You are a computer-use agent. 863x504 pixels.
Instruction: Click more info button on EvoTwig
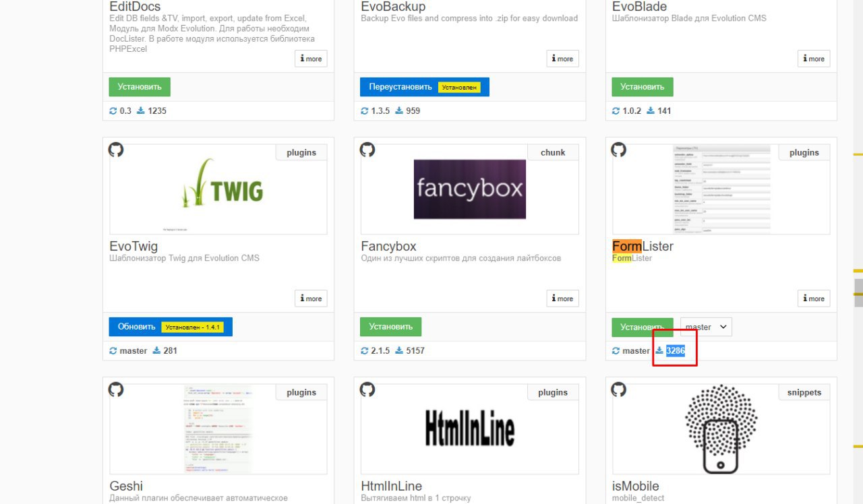[x=311, y=298]
